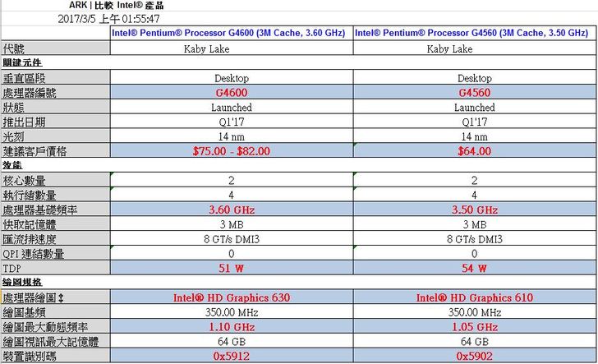The height and width of the screenshot is (364, 598).
Task: Open the Intel Pentium Processor G4560 link
Action: [x=471, y=33]
